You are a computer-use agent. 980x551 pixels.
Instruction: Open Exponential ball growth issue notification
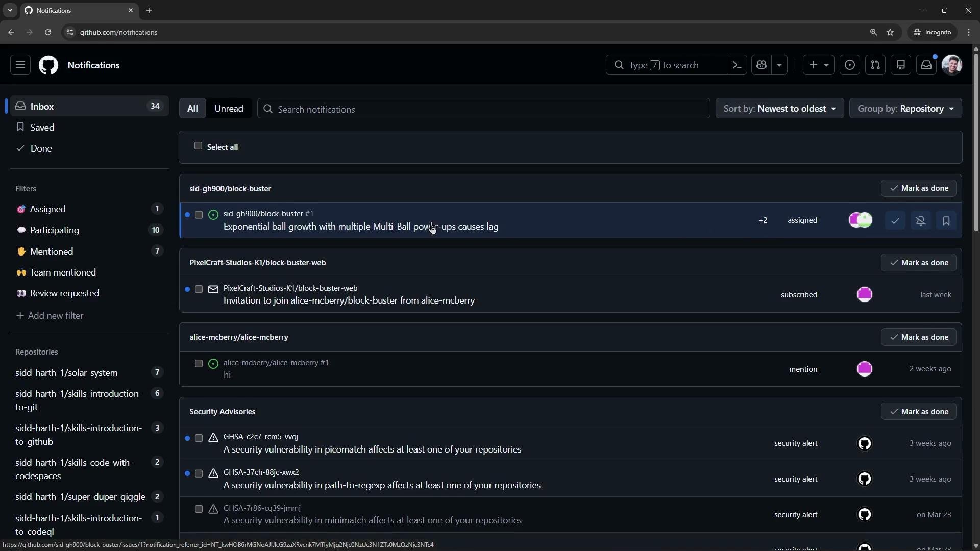361,227
